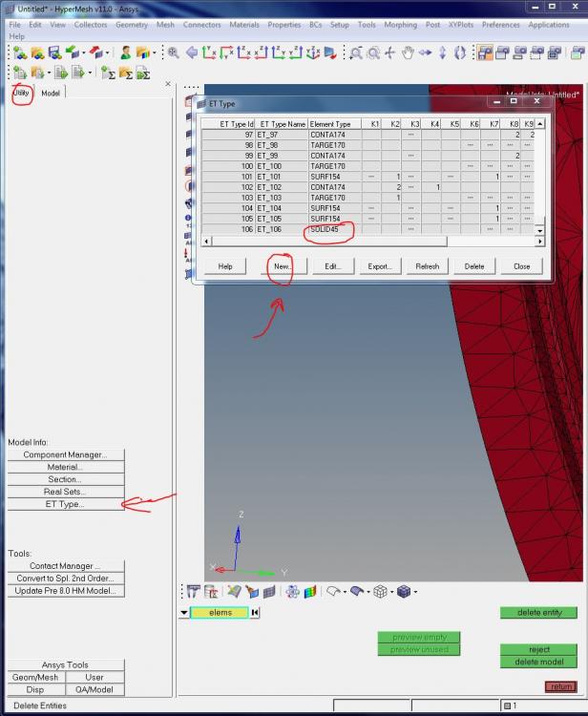Screen dimensions: 588x716
Task: Open the dropdown arrow beside Export icon
Action: coord(107,53)
